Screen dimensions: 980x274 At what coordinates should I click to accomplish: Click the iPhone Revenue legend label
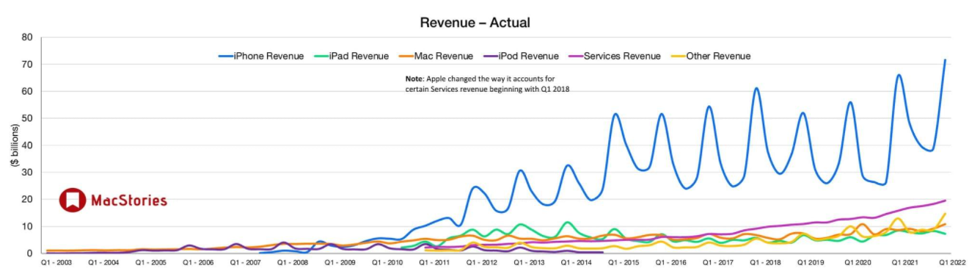pos(268,56)
